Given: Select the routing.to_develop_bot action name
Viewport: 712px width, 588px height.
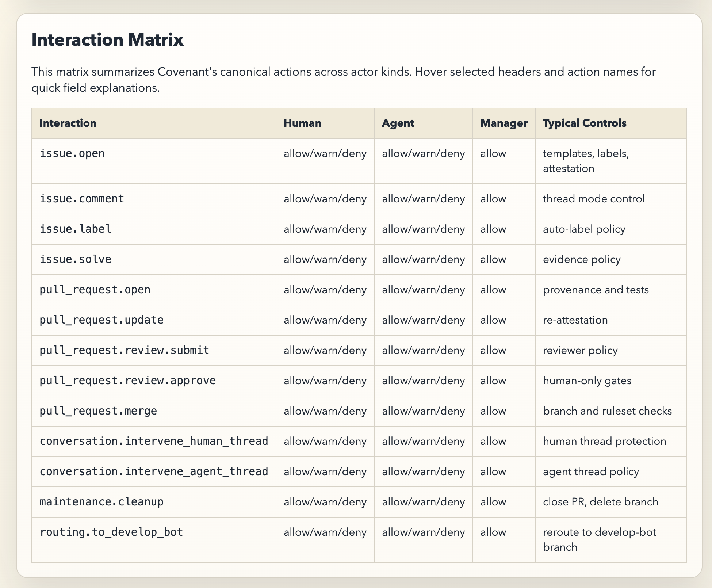Looking at the screenshot, I should (111, 532).
